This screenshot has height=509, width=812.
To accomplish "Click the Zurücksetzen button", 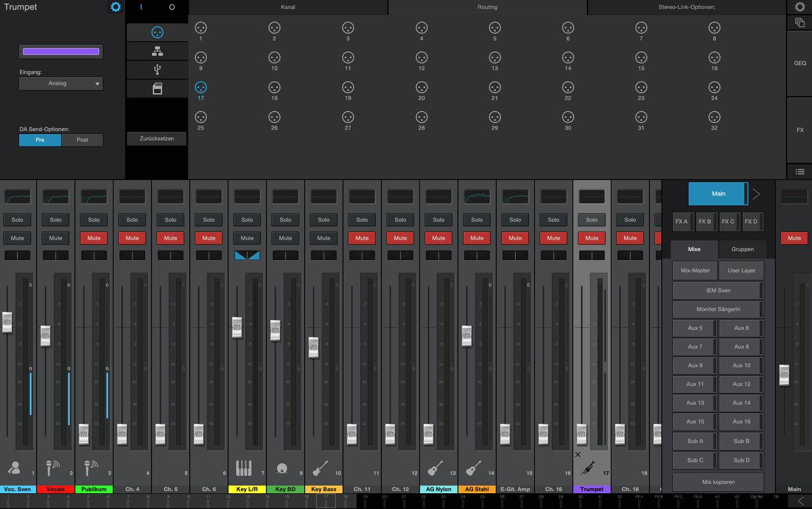I will pyautogui.click(x=157, y=138).
